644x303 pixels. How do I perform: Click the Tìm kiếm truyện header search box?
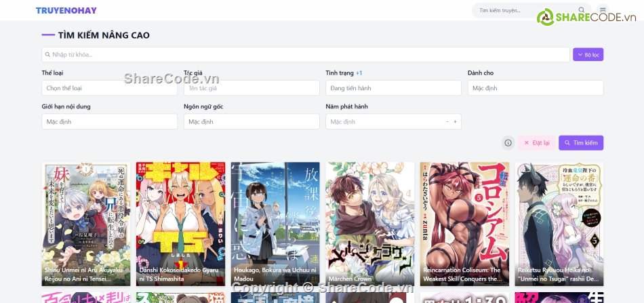(522, 10)
